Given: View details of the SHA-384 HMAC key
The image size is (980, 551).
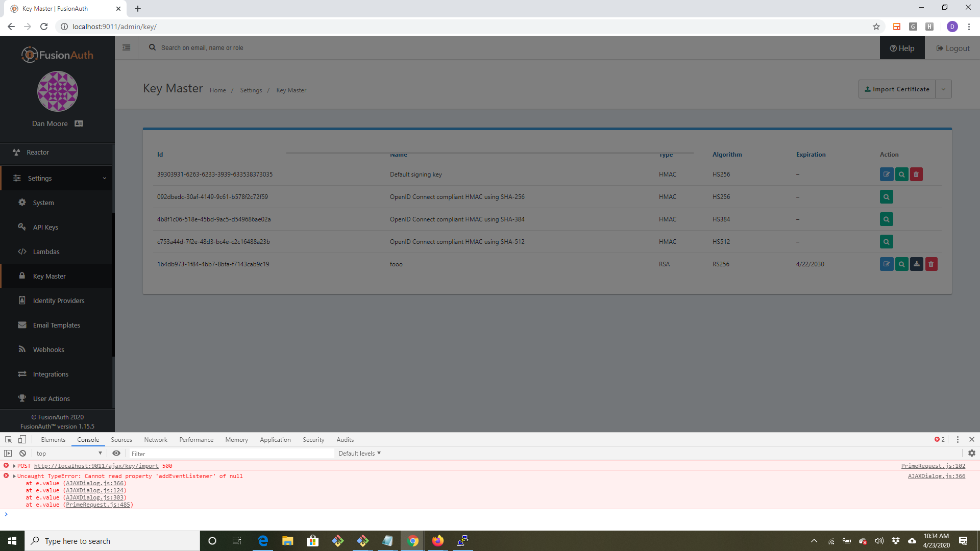Looking at the screenshot, I should (x=886, y=219).
